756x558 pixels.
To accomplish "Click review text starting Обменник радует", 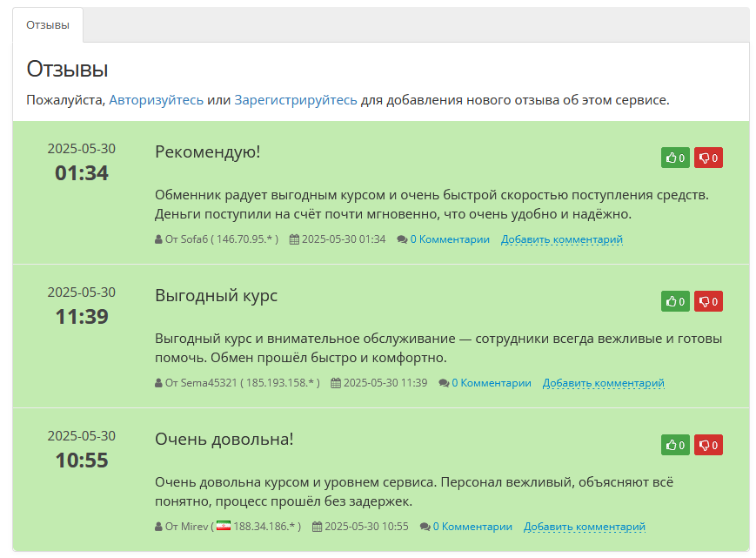I will (432, 205).
